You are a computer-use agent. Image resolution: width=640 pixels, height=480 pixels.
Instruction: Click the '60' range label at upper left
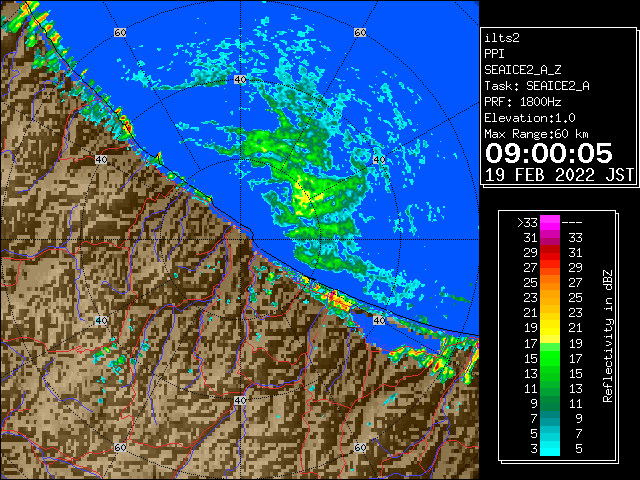(120, 32)
